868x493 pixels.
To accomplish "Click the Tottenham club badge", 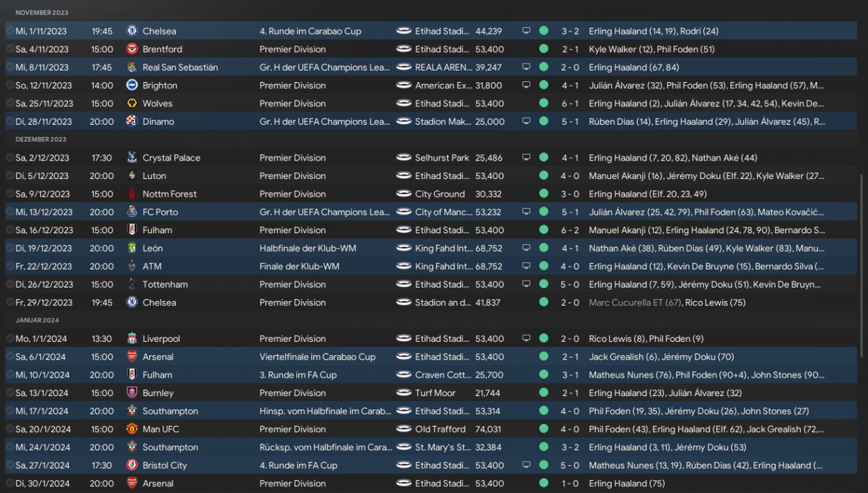I will (132, 284).
